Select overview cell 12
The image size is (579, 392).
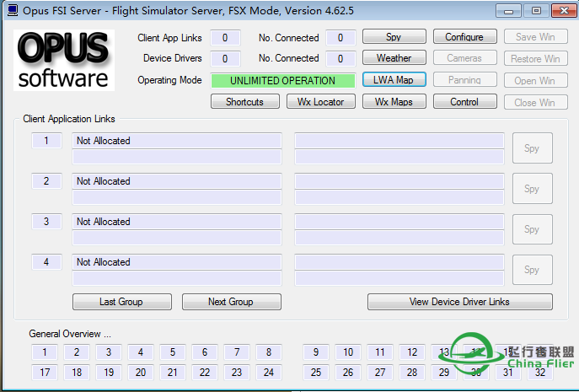(412, 352)
